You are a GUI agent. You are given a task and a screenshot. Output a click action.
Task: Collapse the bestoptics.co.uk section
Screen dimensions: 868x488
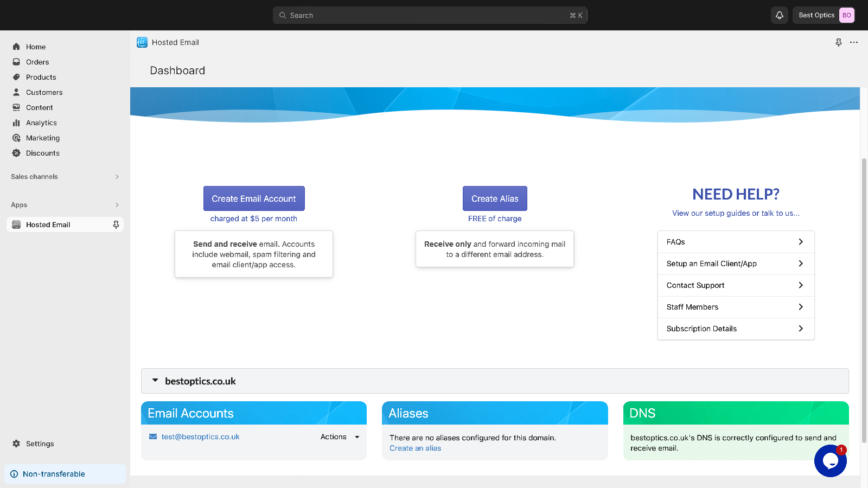click(156, 381)
